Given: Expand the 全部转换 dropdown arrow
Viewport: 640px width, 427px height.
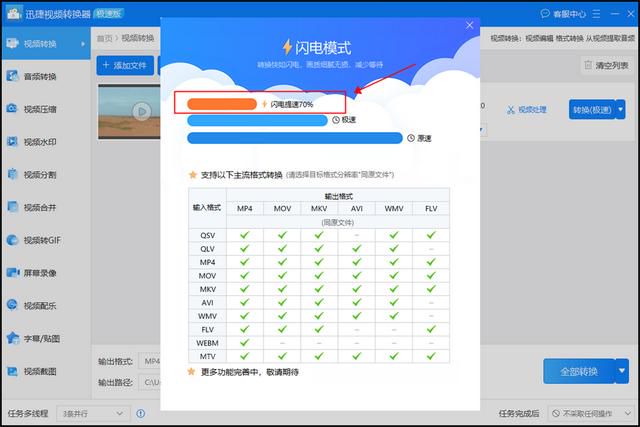Looking at the screenshot, I should (622, 371).
